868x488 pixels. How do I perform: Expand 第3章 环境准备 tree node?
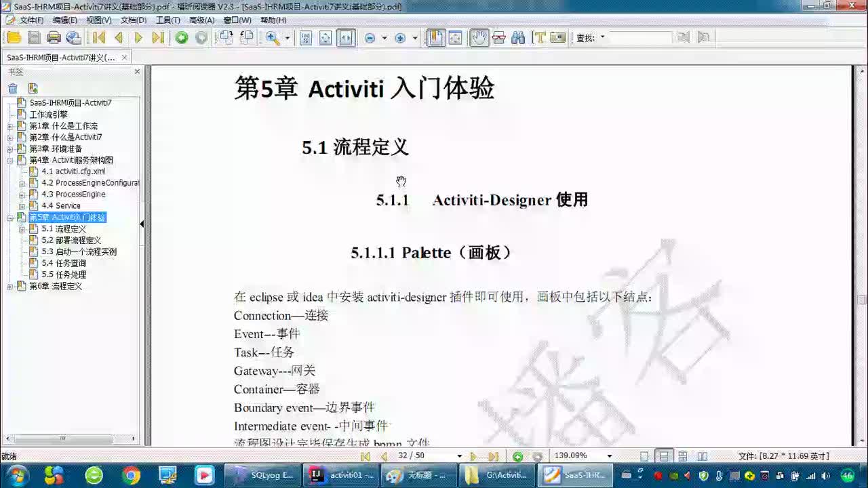tap(10, 149)
